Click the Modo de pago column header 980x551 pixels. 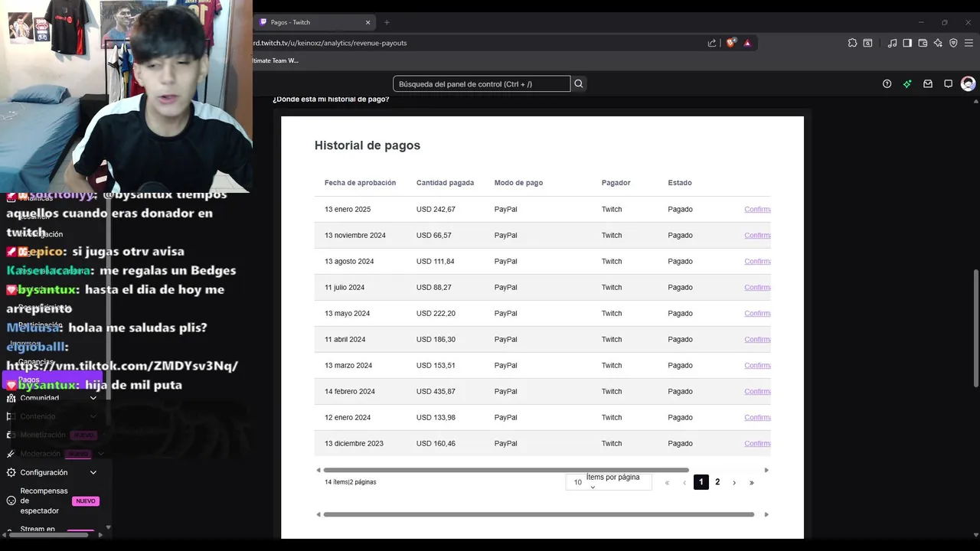coord(518,183)
